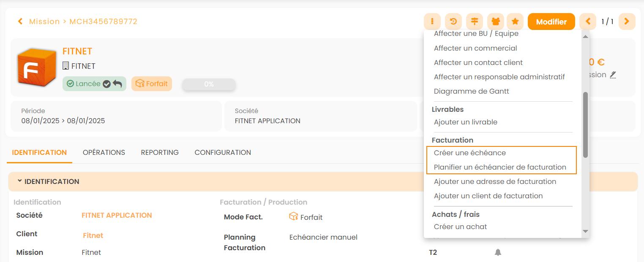644x262 pixels.
Task: Click the signpost icon button
Action: (475, 22)
